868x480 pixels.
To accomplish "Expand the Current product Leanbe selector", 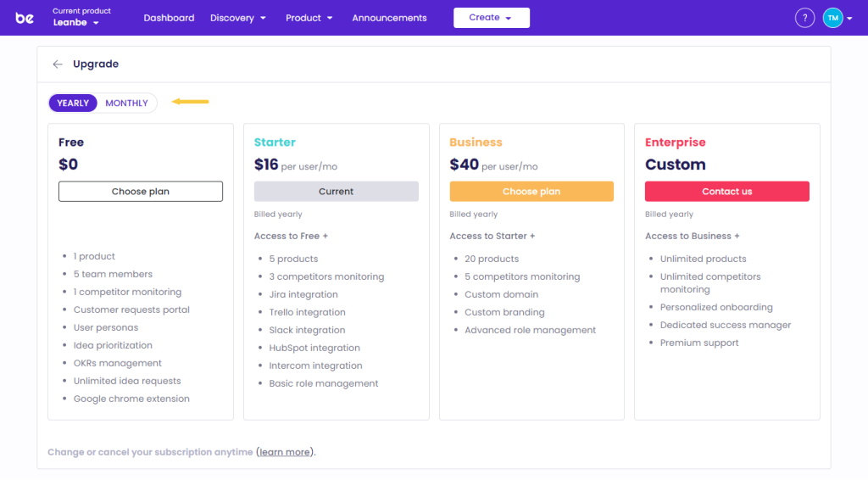I will [x=76, y=23].
